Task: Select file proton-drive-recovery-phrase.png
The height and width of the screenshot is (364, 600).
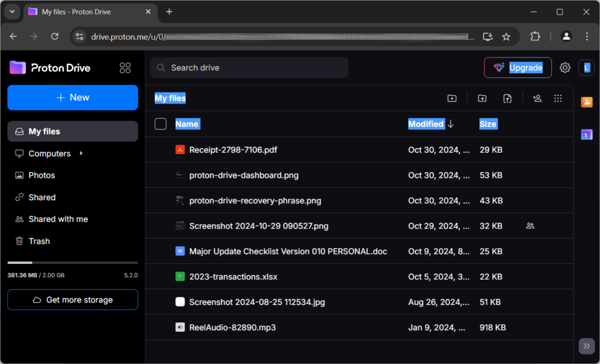Action: (x=359, y=200)
